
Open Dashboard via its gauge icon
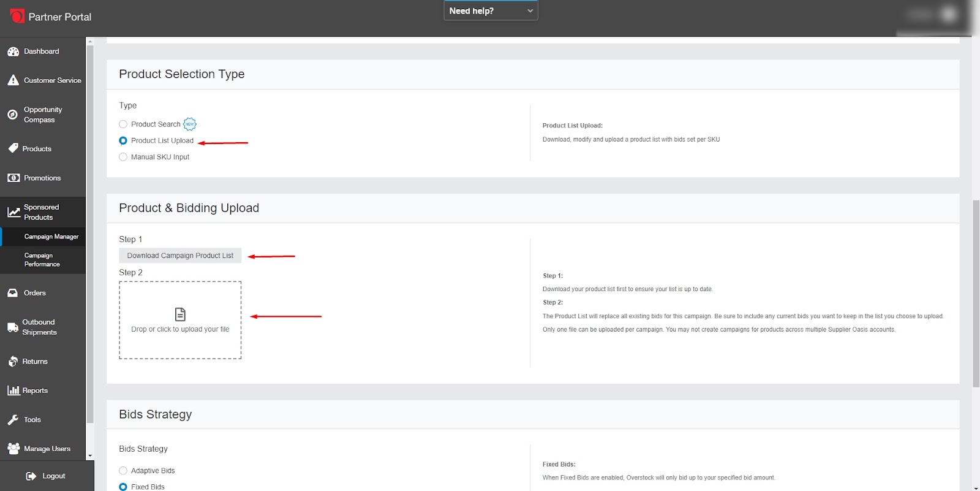13,51
